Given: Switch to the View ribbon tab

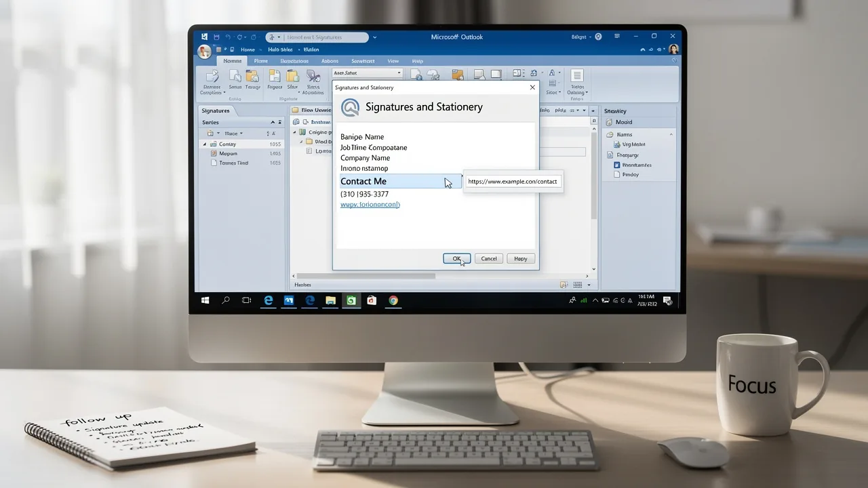Looking at the screenshot, I should pos(393,61).
